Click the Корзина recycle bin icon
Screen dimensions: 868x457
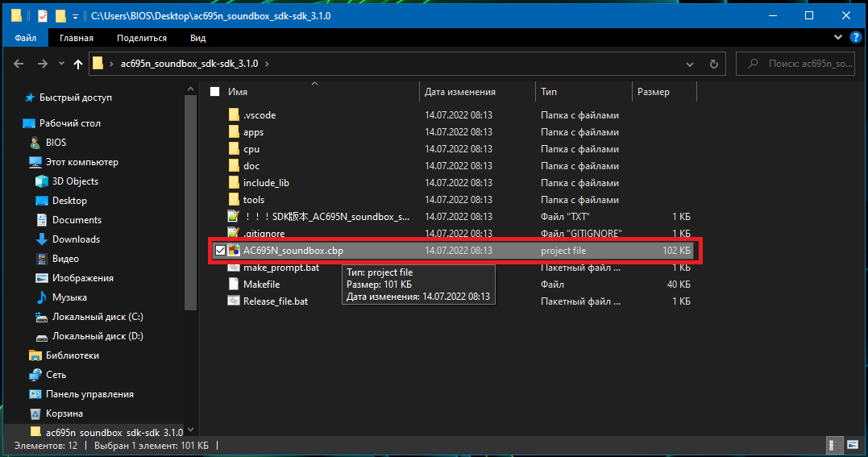click(35, 413)
